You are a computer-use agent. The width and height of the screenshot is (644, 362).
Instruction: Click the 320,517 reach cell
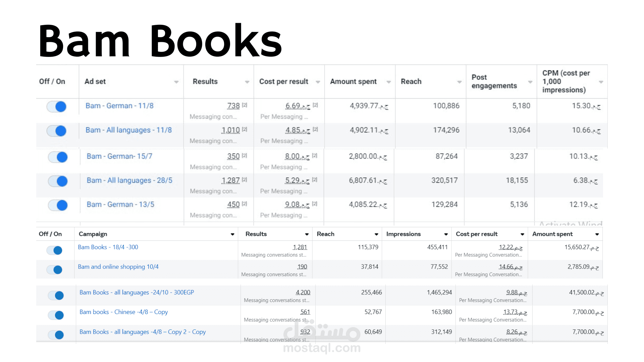(x=444, y=180)
